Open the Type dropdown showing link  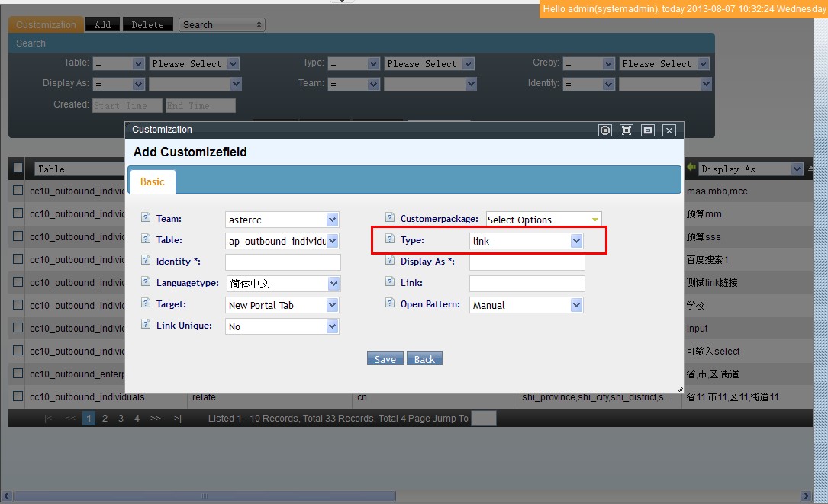(x=526, y=241)
